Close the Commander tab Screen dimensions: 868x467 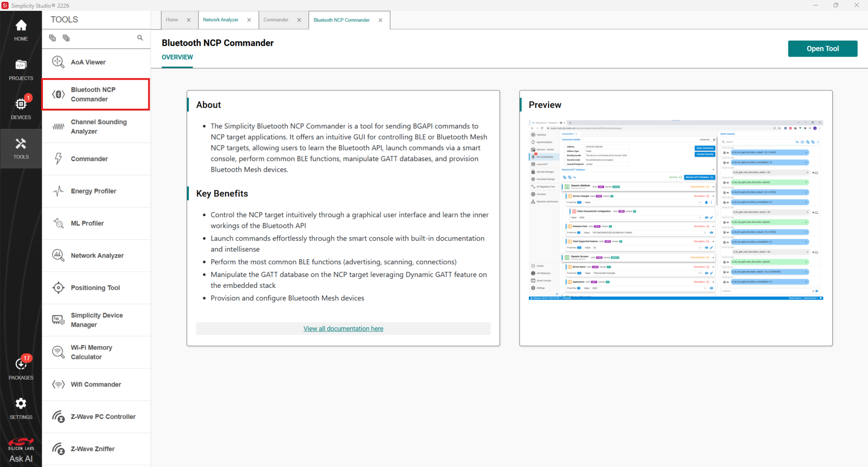(x=299, y=20)
